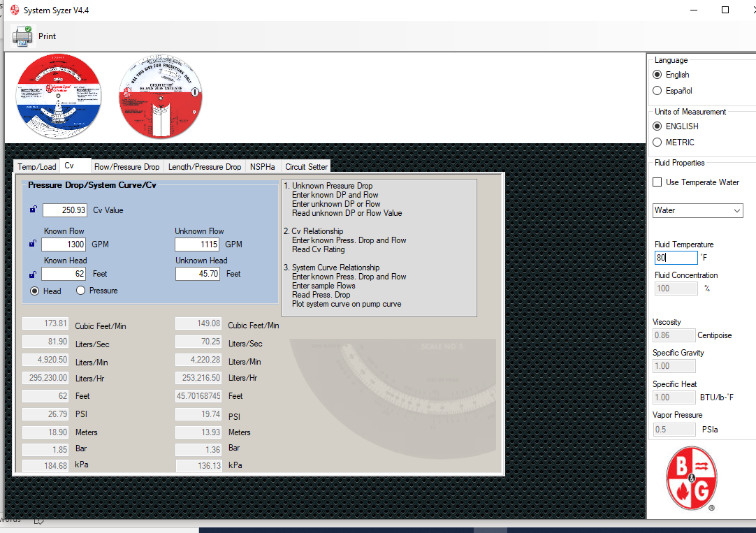Click the 136.13 kPa result
The image size is (756, 533).
pos(198,466)
